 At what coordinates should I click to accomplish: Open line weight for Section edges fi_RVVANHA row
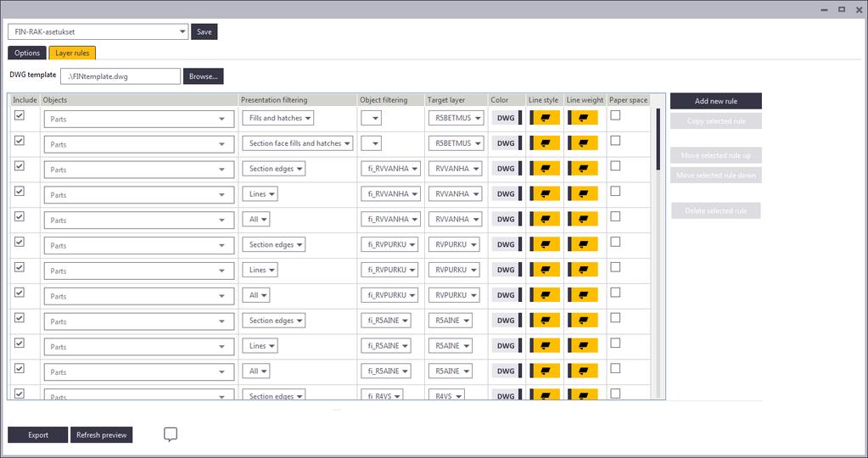point(583,169)
